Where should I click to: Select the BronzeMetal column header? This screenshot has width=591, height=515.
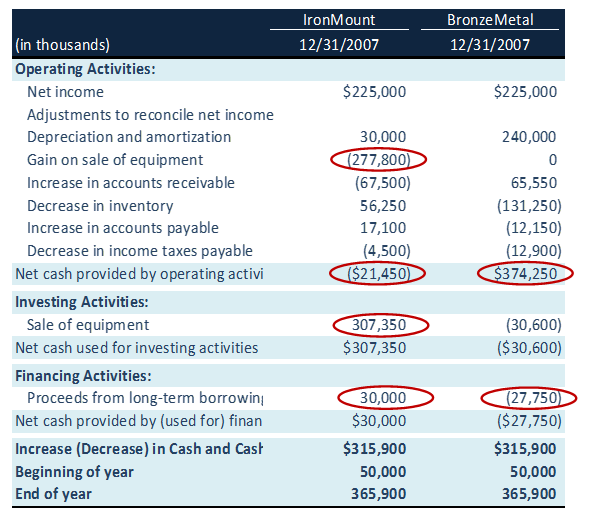pos(490,20)
